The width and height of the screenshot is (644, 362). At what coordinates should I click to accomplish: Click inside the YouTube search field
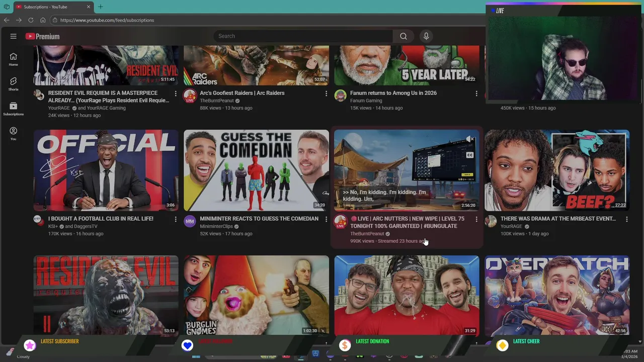(303, 36)
